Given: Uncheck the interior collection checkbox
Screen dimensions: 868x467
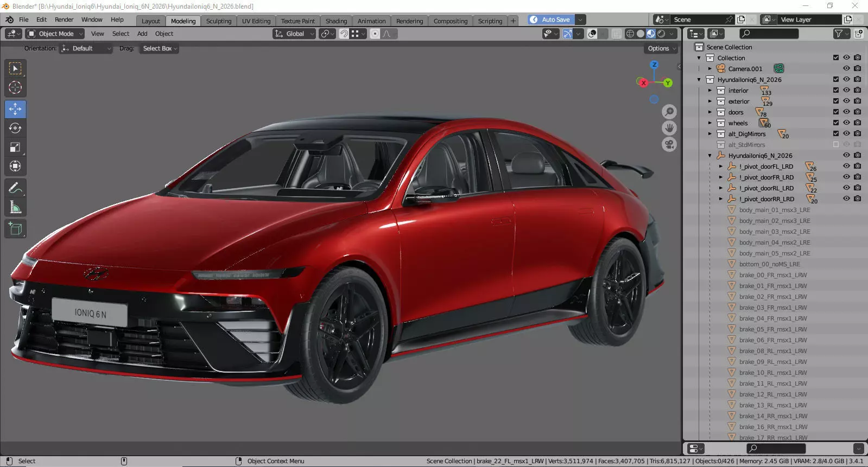Looking at the screenshot, I should pos(836,90).
